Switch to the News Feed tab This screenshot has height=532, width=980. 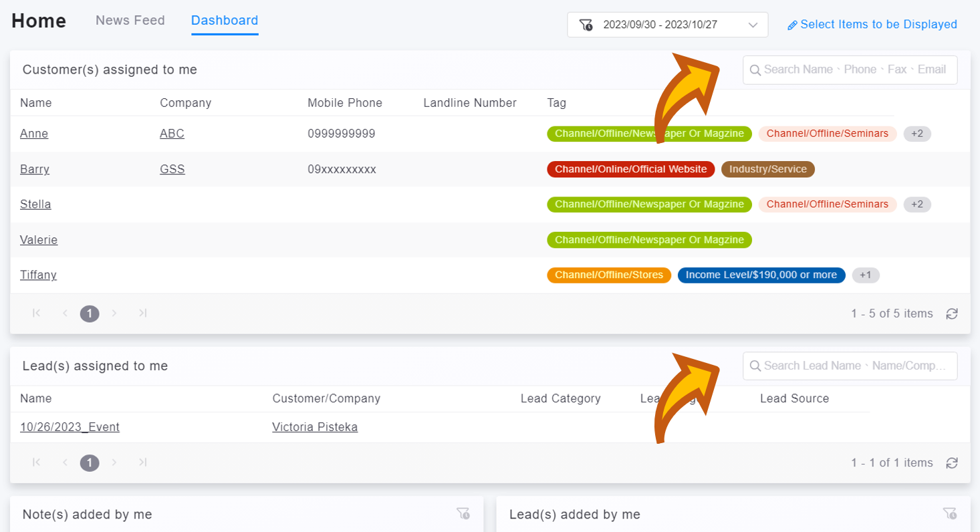(130, 21)
